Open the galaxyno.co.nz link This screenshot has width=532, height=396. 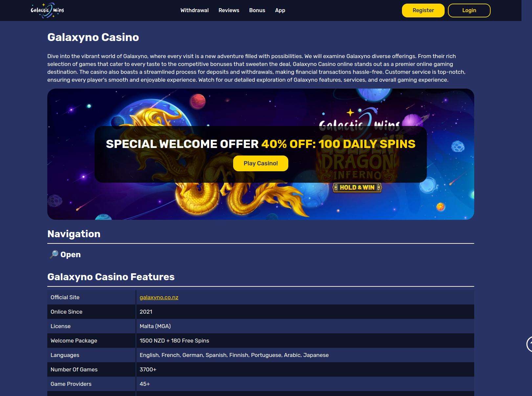click(x=158, y=297)
